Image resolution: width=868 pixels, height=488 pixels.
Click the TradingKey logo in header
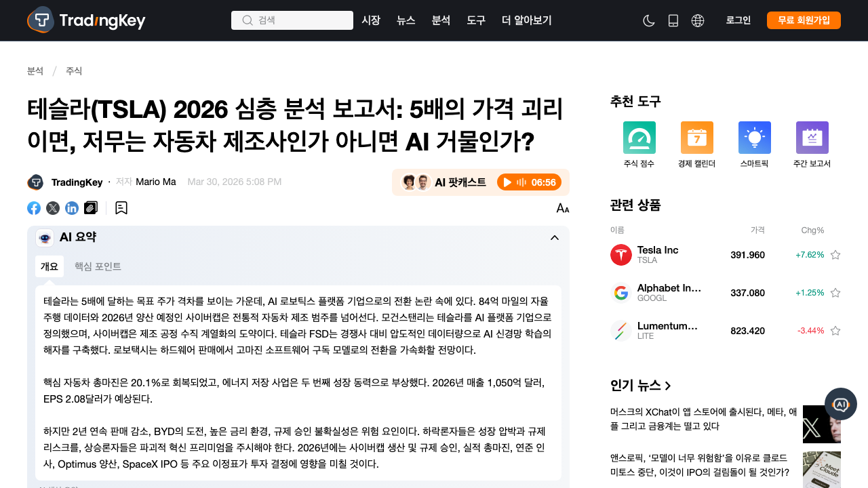pos(86,20)
